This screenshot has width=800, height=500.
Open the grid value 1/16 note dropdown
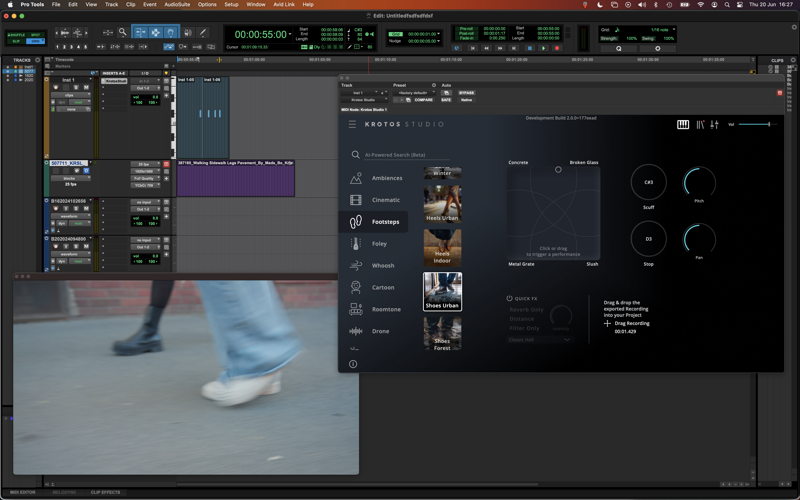point(663,30)
